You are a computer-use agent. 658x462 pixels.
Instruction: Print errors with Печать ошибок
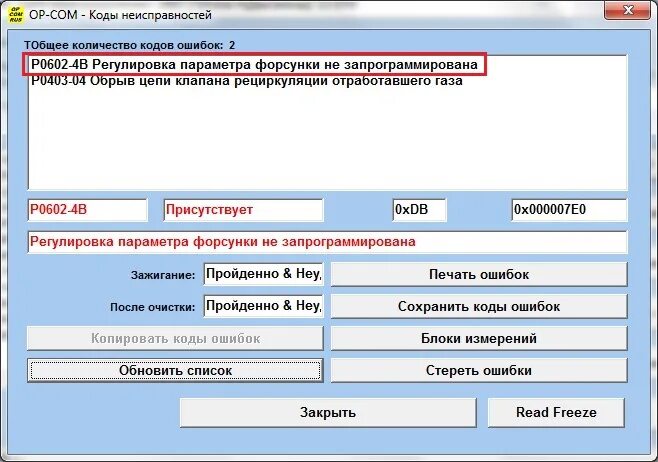pyautogui.click(x=479, y=274)
